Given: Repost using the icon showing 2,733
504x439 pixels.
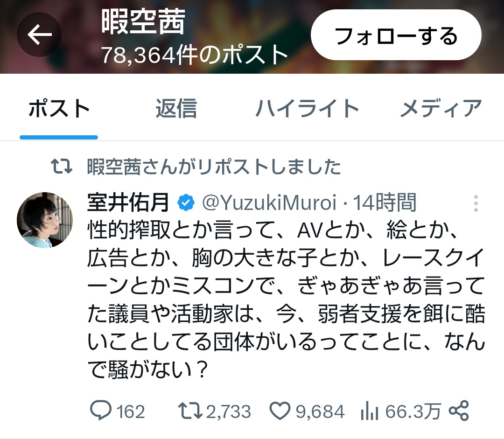Looking at the screenshot, I should point(190,411).
